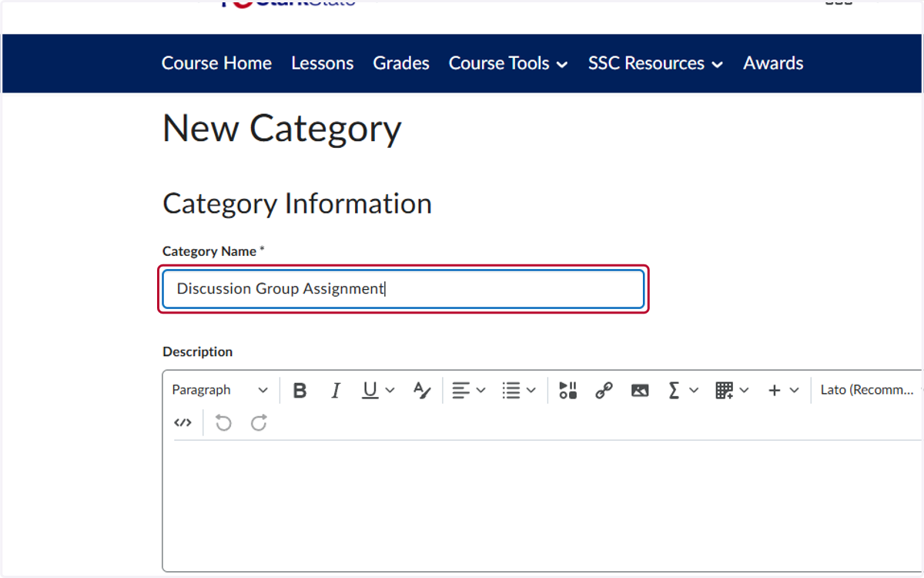Insert a table using the grid icon
Screen dimensions: 924x578
coord(724,391)
